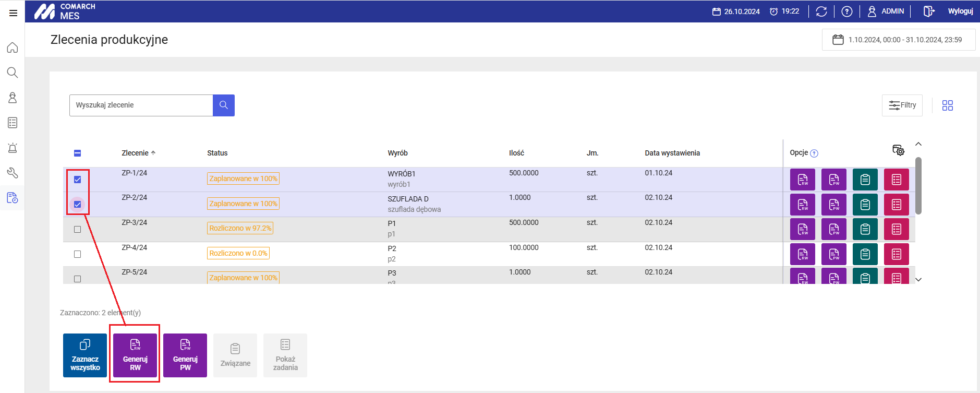Click Rozliczono w 0.0% status
This screenshot has height=393, width=980.
[x=238, y=253]
